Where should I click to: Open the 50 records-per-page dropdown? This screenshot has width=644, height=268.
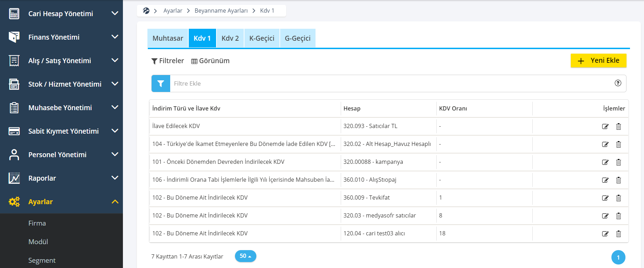point(245,256)
